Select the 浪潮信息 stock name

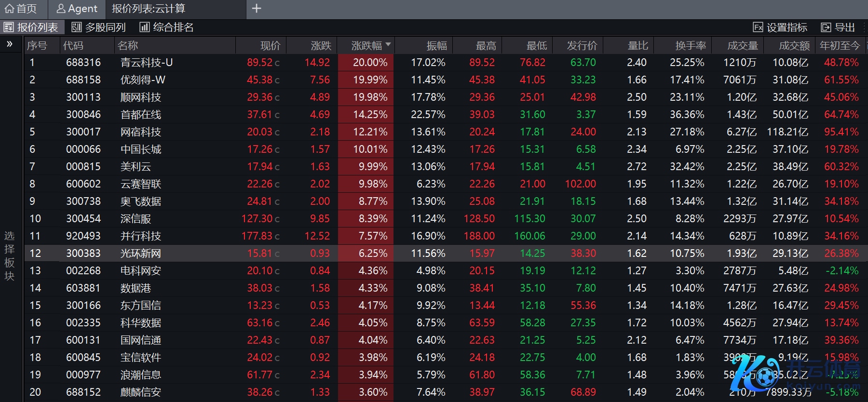141,375
